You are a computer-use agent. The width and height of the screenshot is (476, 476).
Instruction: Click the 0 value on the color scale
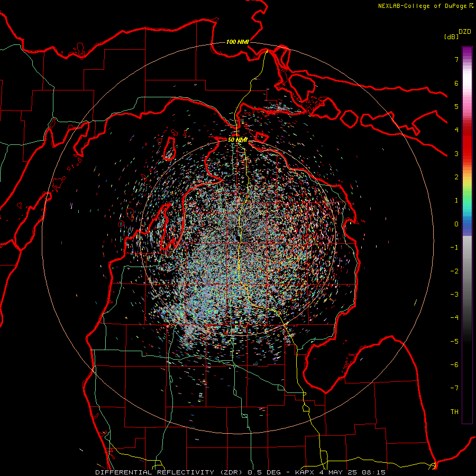pyautogui.click(x=456, y=224)
